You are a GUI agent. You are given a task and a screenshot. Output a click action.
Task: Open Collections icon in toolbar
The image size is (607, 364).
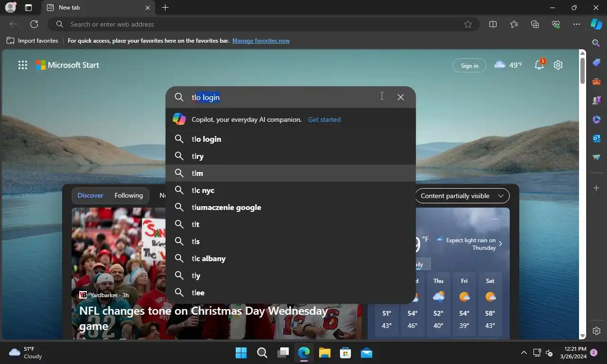click(535, 24)
